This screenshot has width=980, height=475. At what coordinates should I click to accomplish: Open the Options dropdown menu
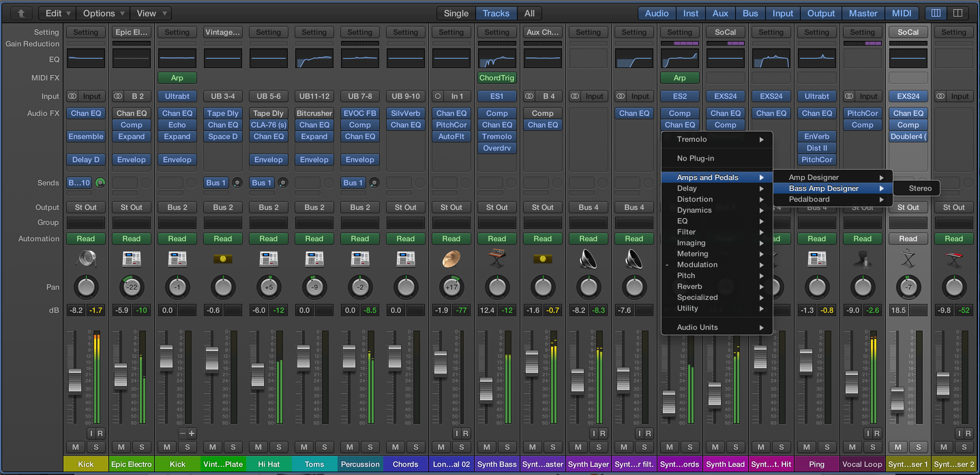(x=103, y=13)
